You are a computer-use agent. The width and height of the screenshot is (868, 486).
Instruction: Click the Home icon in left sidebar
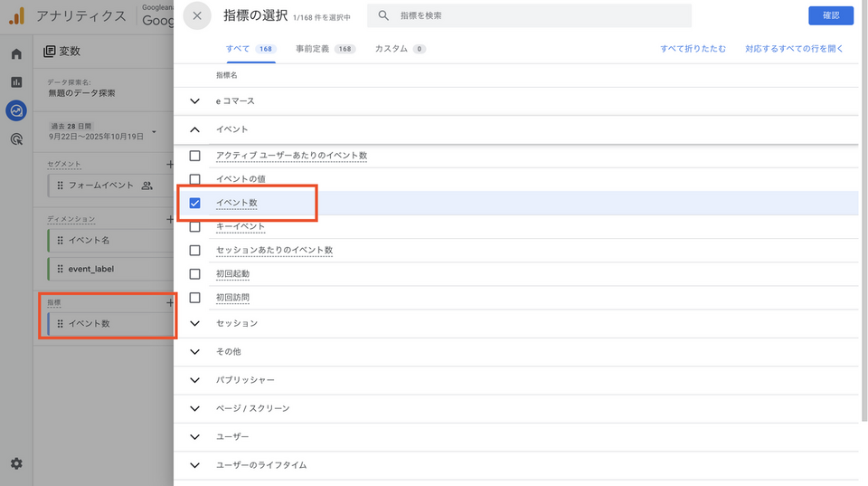point(16,53)
